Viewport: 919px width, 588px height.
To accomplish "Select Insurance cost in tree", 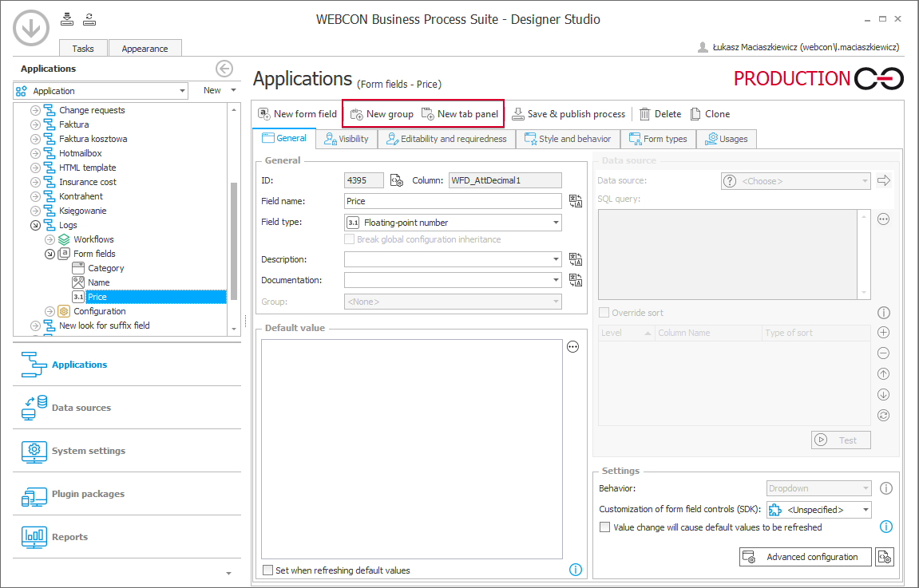I will 87,182.
